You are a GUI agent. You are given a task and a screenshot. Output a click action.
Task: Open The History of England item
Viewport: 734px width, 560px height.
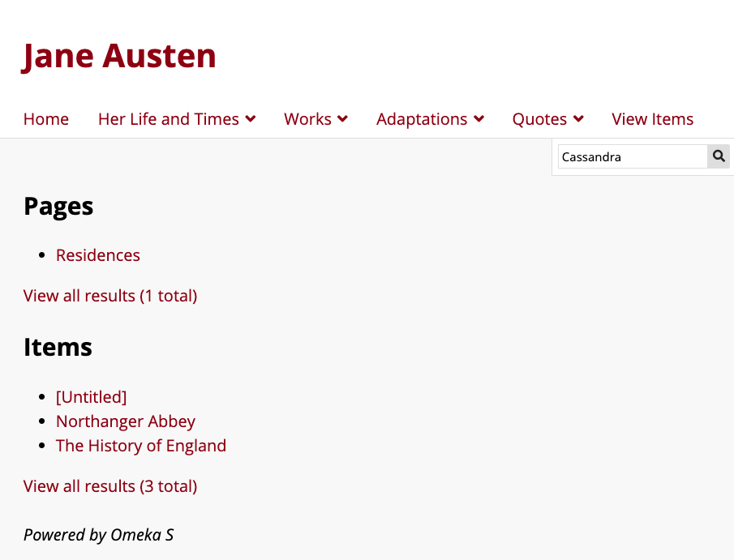[141, 446]
